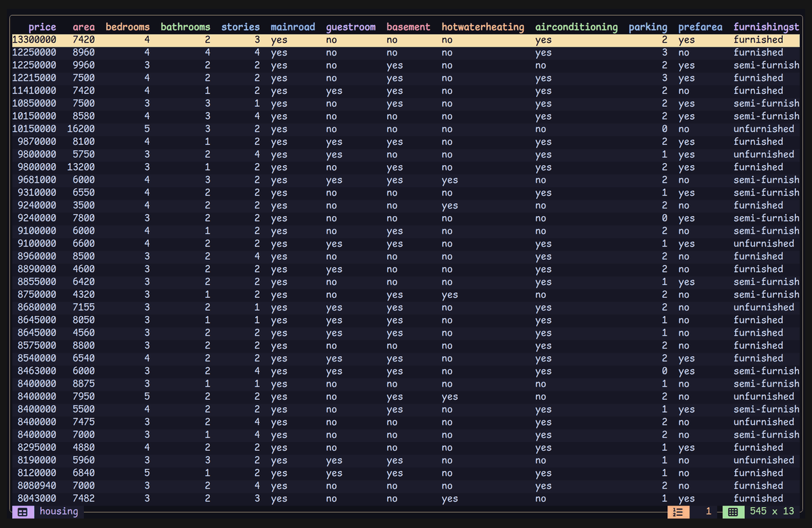
Task: Click the 545 x 13 dimensions readout
Action: point(772,511)
